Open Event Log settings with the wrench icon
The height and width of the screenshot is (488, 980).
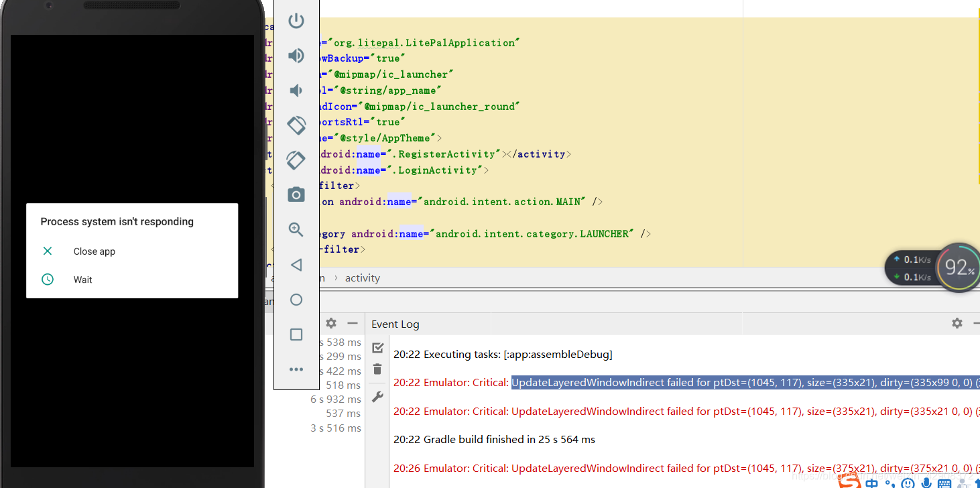377,396
